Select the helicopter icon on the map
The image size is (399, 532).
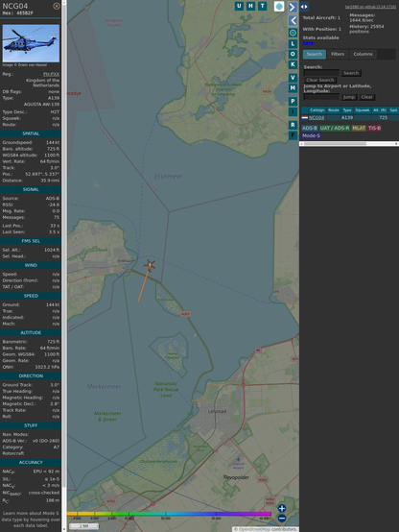(150, 265)
